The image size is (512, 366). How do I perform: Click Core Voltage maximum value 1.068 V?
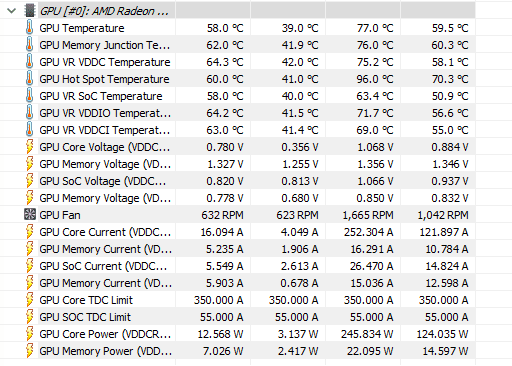click(x=375, y=147)
